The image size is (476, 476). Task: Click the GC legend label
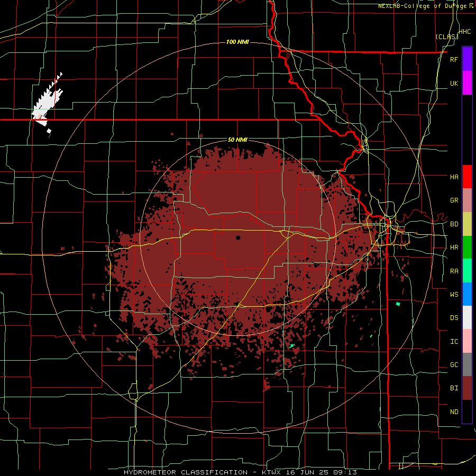click(454, 365)
